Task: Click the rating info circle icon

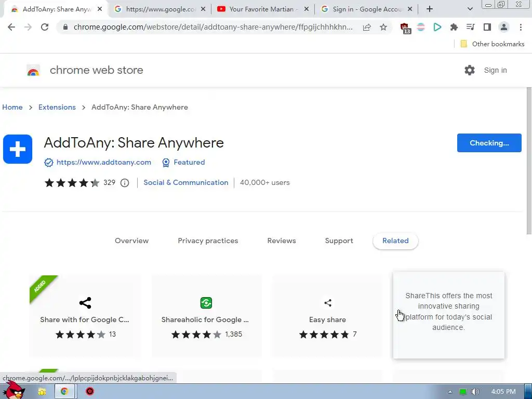Action: tap(125, 183)
